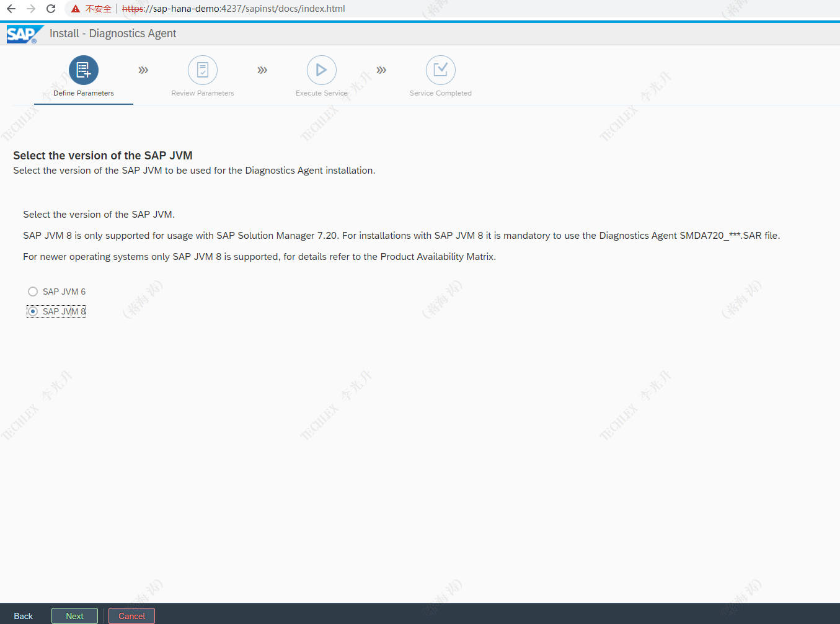Click the Define Parameters step icon
Image resolution: width=840 pixels, height=624 pixels.
(x=84, y=70)
